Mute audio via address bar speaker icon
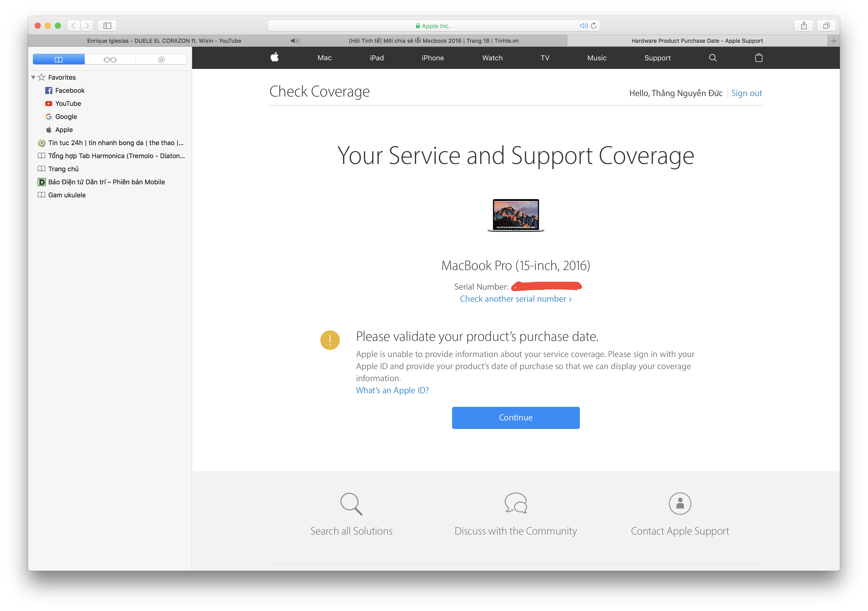The image size is (868, 611). [x=583, y=26]
